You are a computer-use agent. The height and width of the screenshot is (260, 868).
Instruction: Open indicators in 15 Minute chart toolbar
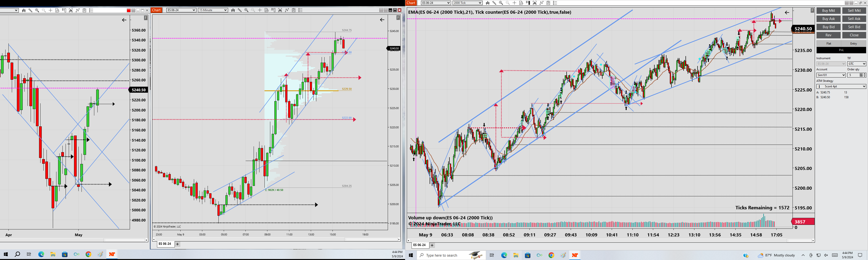280,10
